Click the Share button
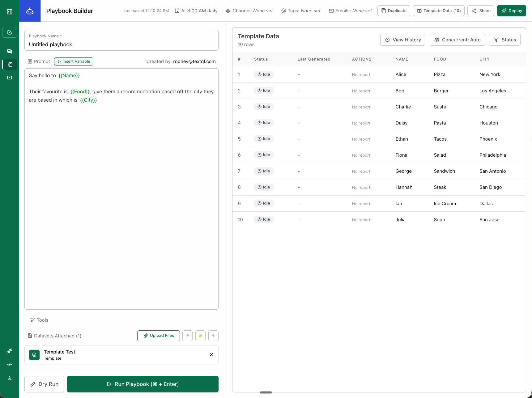Viewport: 532px width, 398px height. click(481, 11)
